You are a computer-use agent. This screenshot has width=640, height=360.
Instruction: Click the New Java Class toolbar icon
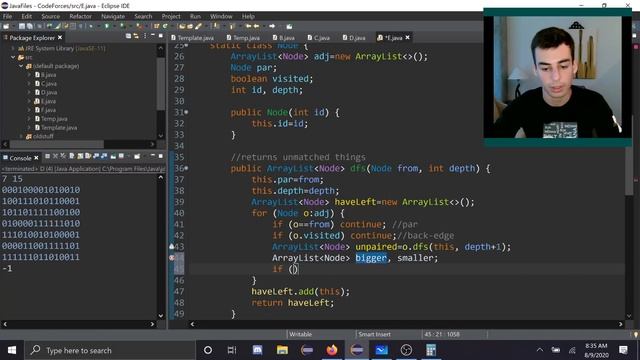pos(165,26)
